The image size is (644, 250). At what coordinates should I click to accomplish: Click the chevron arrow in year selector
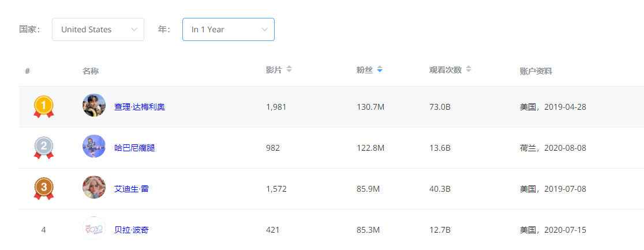(264, 29)
